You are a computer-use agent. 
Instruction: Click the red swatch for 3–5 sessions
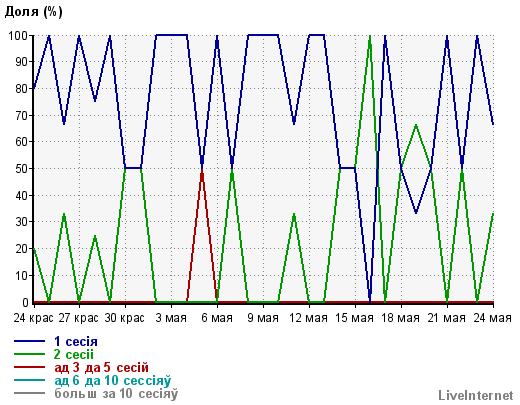pos(29,367)
